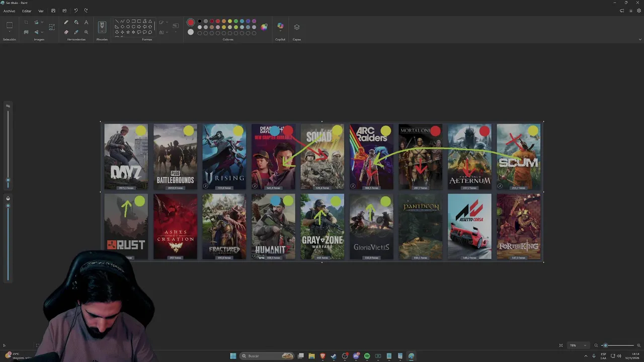Click the Assetto Corsa game cover
Image resolution: width=644 pixels, height=362 pixels.
point(469,226)
